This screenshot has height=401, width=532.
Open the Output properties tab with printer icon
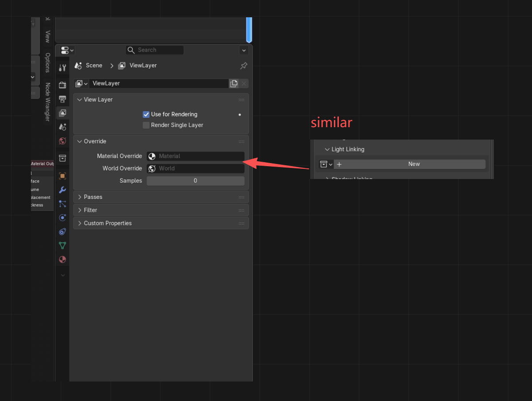[62, 99]
